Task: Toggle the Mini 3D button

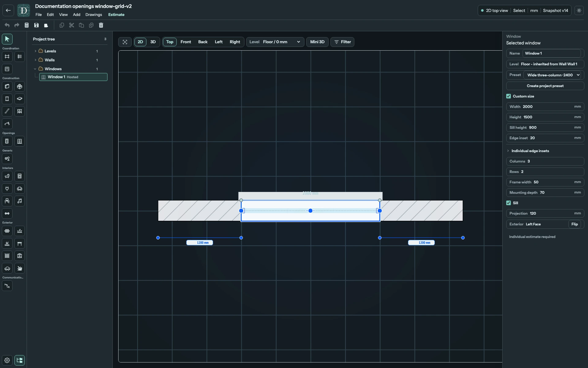Action: [317, 42]
